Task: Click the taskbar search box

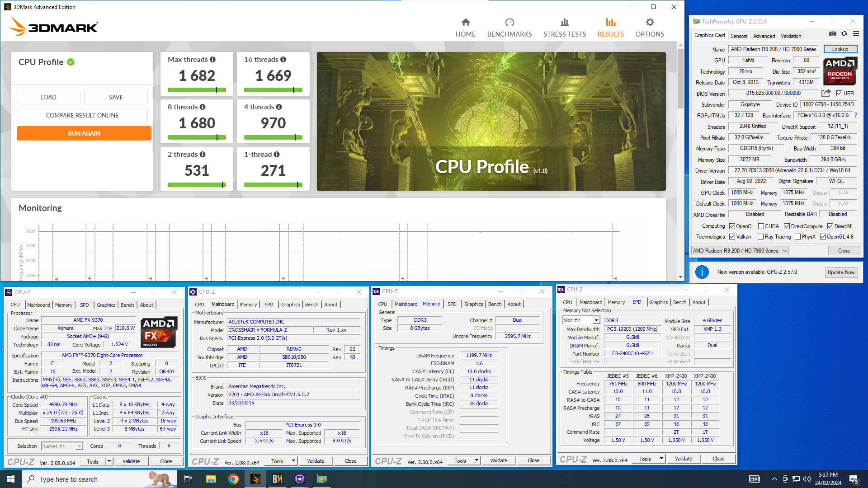Action: [x=99, y=479]
